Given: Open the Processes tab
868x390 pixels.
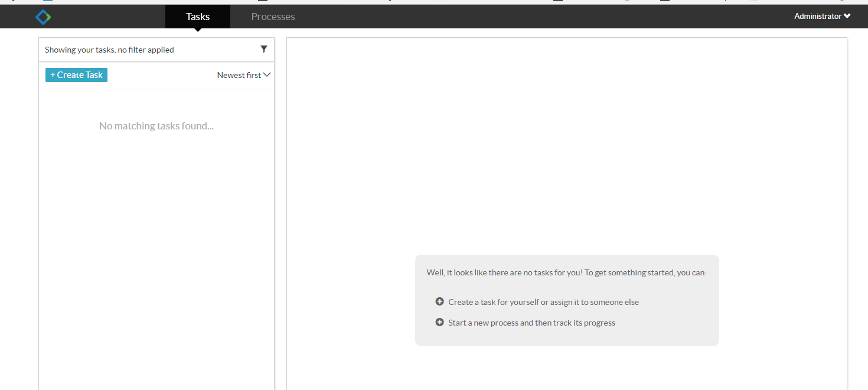Looking at the screenshot, I should point(273,17).
